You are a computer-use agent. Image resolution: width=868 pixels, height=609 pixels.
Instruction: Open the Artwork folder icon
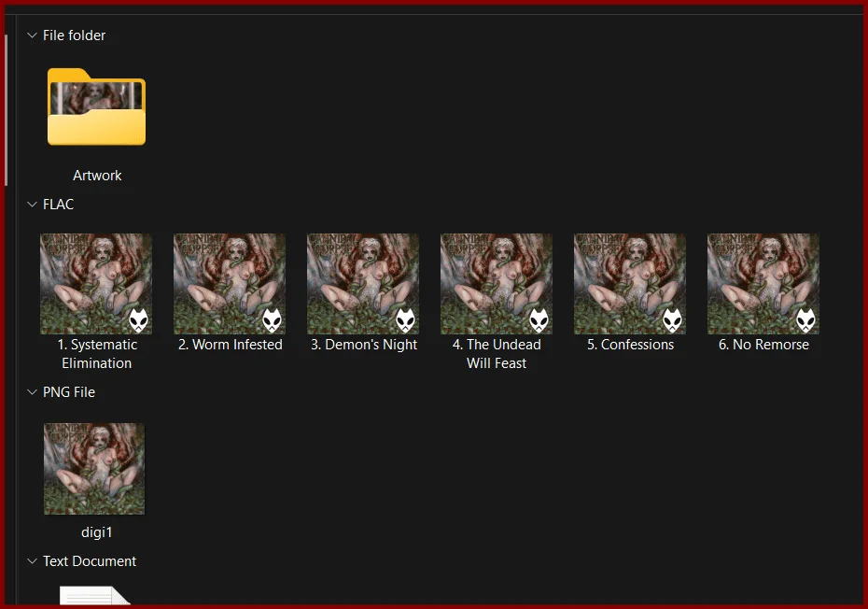click(x=96, y=106)
